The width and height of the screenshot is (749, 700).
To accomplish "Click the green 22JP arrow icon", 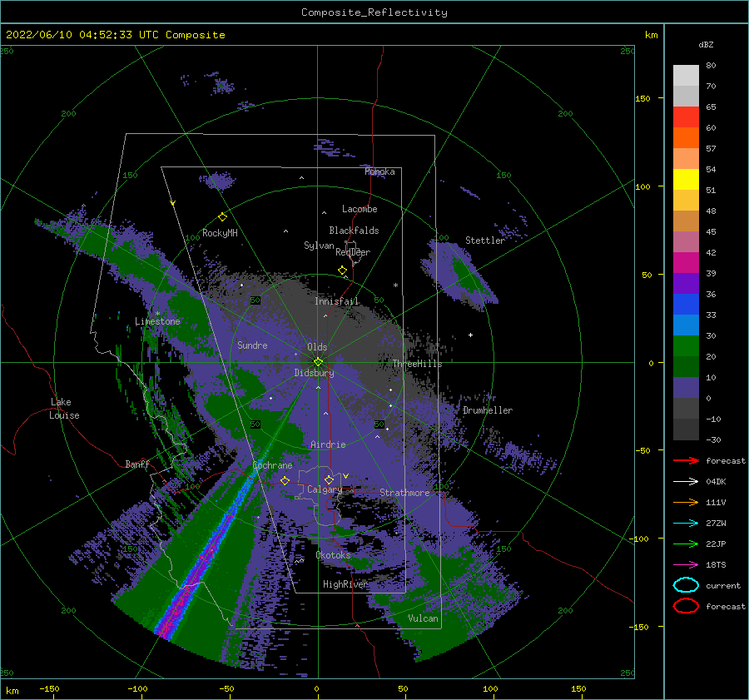I will [x=686, y=544].
